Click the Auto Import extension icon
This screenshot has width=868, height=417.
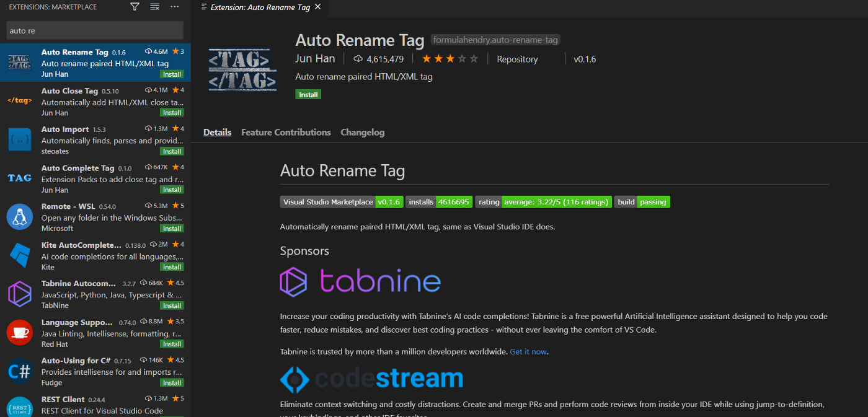click(19, 139)
